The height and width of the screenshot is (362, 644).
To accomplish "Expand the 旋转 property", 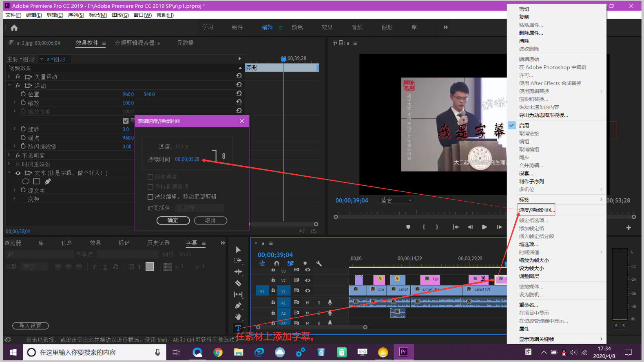I will [x=15, y=129].
